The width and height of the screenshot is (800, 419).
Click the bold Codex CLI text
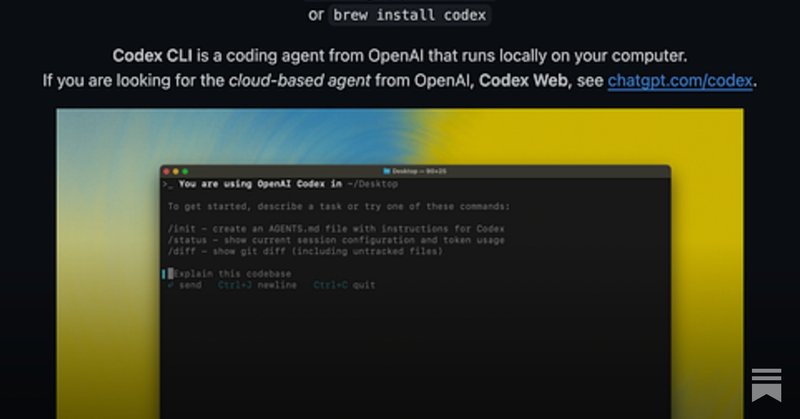pos(152,56)
